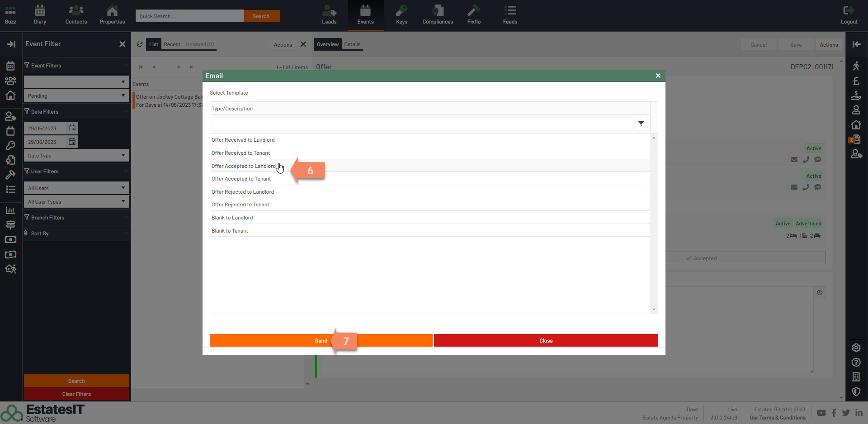Select the Offer Rejected to Tenant template
The height and width of the screenshot is (424, 868).
(x=241, y=205)
